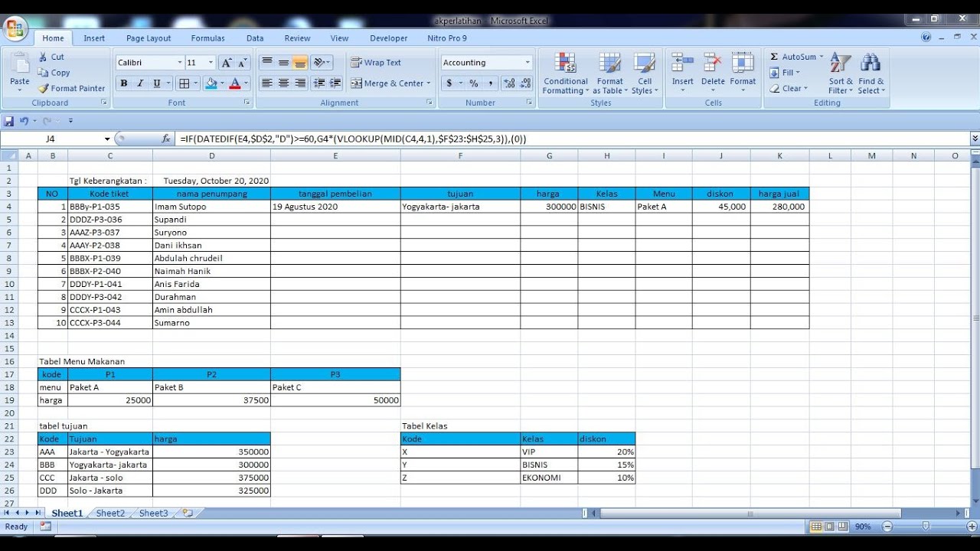
Task: Click the Find & Select button
Action: click(871, 74)
